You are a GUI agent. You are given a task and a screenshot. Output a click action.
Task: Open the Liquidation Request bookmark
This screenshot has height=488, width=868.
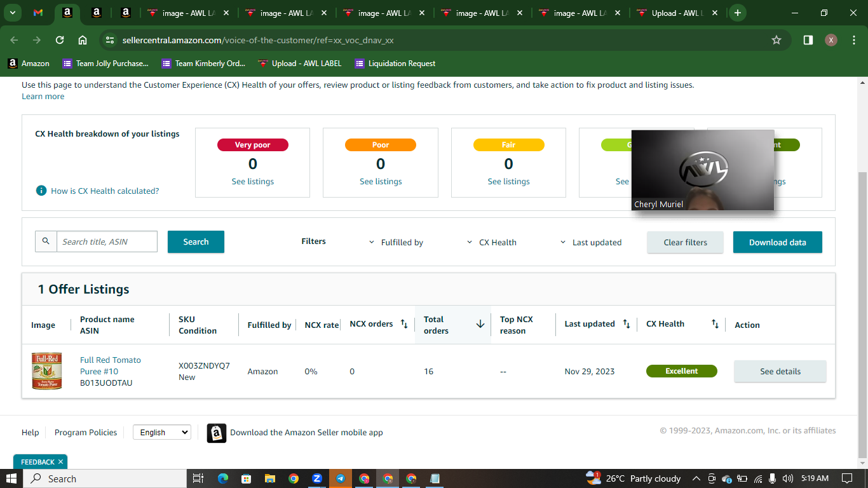click(x=395, y=64)
